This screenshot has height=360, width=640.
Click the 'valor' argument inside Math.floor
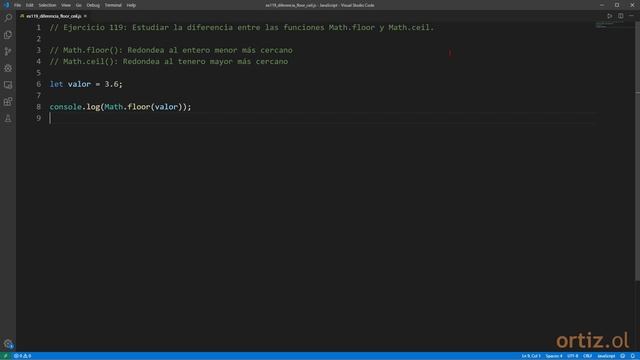[x=166, y=107]
